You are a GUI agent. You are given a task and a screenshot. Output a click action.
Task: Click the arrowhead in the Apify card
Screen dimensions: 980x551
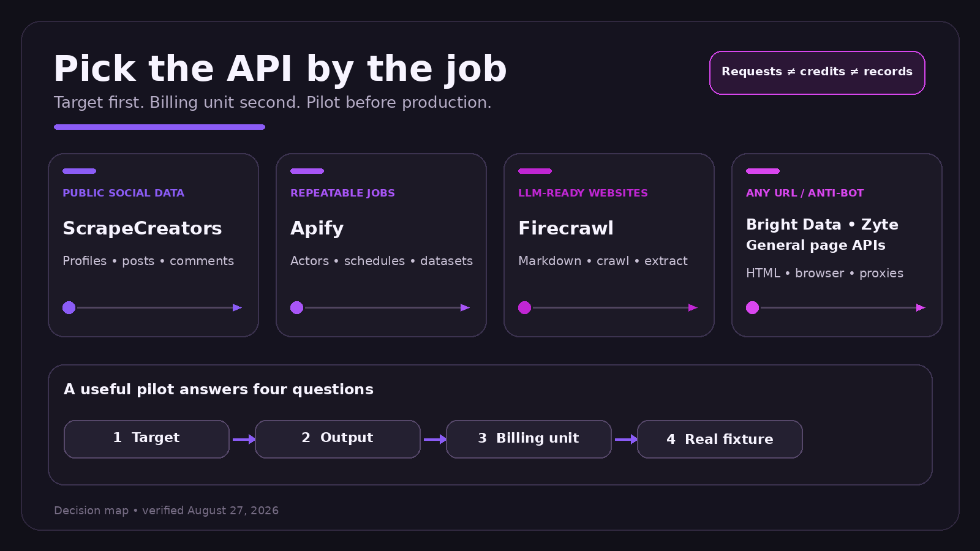click(x=465, y=307)
